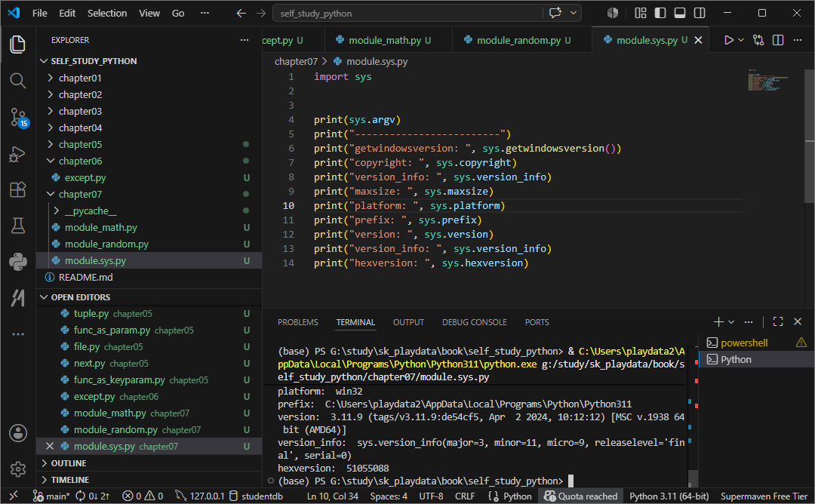Open the new terminal profile dropdown
Viewport: 815px width, 504px height.
point(731,322)
